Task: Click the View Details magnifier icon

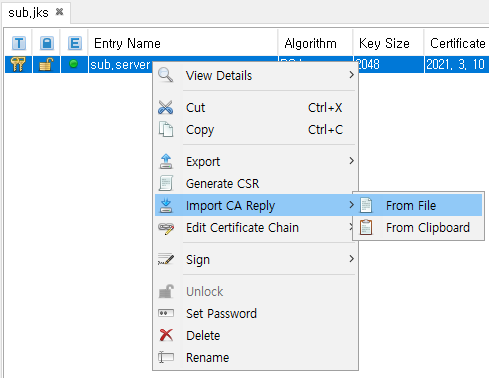Action: [165, 75]
